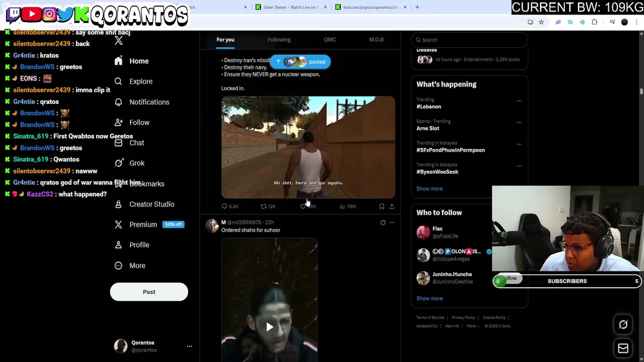This screenshot has width=644, height=362.
Task: Switch to the QMC tab
Action: point(330,40)
